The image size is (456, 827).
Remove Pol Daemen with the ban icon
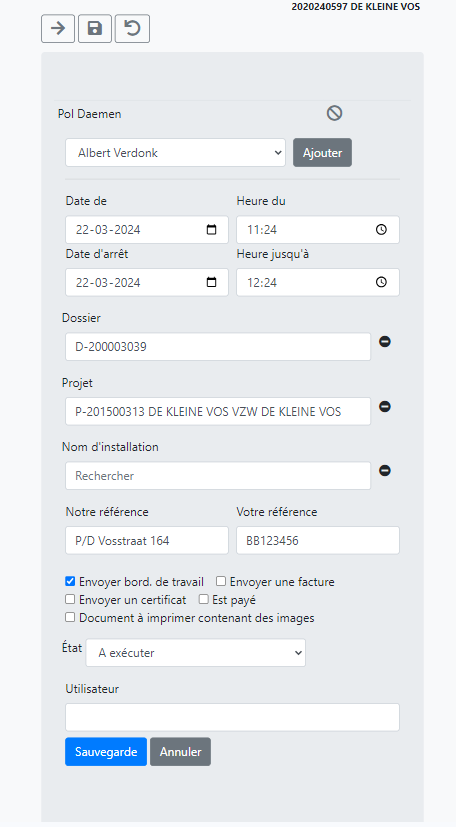pyautogui.click(x=334, y=113)
